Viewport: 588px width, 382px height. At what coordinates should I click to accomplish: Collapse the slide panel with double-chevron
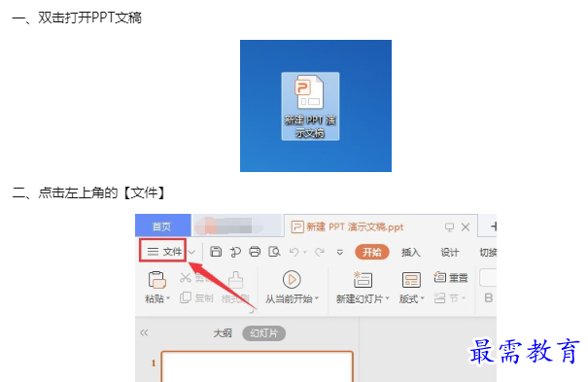coord(144,332)
